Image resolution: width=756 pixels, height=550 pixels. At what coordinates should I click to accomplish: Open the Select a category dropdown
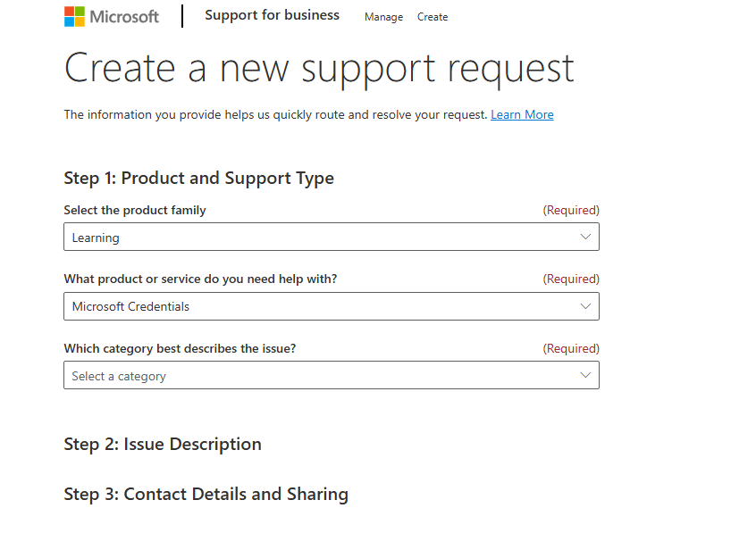click(x=332, y=375)
